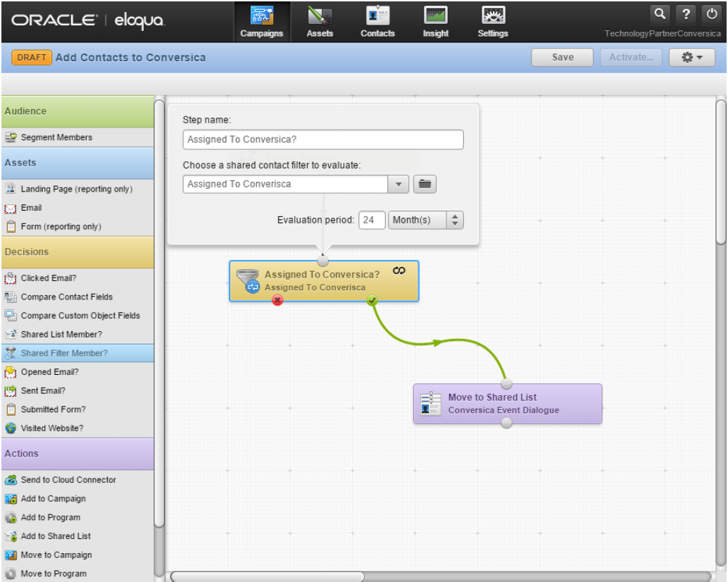728x582 pixels.
Task: Click the left palette vertical scrollbar
Action: coord(159,314)
